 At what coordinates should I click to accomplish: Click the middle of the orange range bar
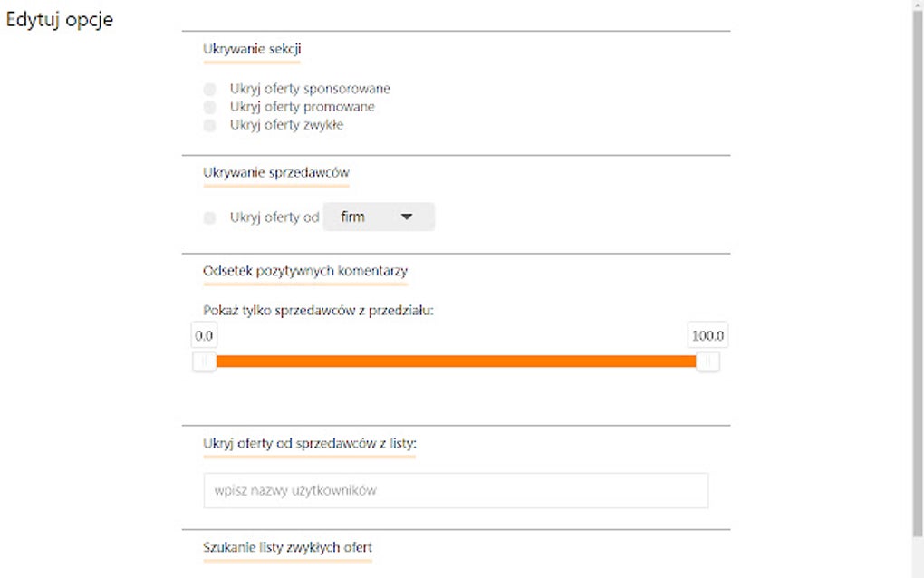[x=456, y=361]
